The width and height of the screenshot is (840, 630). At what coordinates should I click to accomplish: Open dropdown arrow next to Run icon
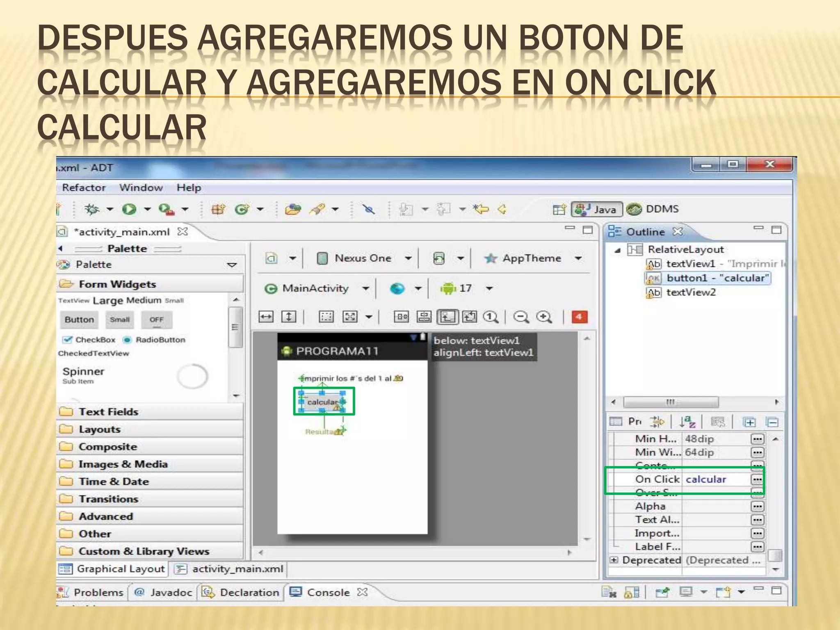pos(147,209)
